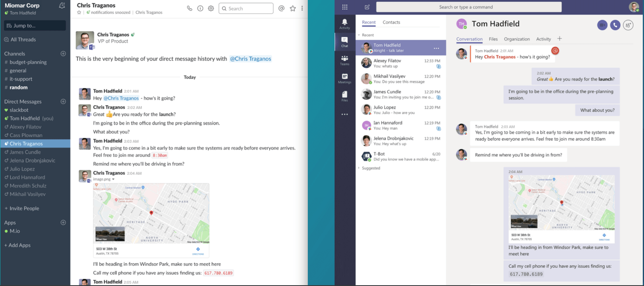
Task: Start video call with Tom Hadfield
Action: pos(603,25)
